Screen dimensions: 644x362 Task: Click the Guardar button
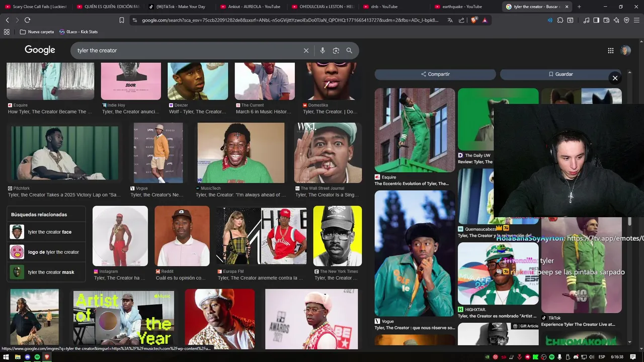560,74
